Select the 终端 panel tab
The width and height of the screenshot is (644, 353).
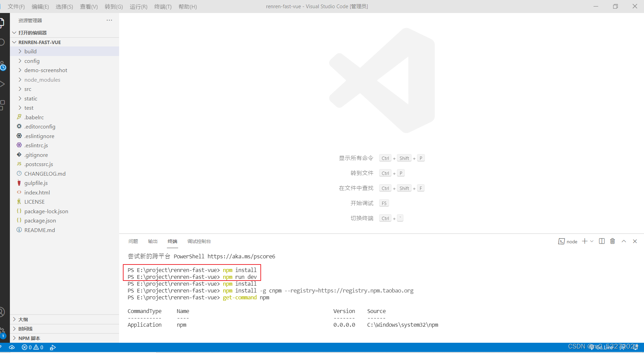coord(172,241)
